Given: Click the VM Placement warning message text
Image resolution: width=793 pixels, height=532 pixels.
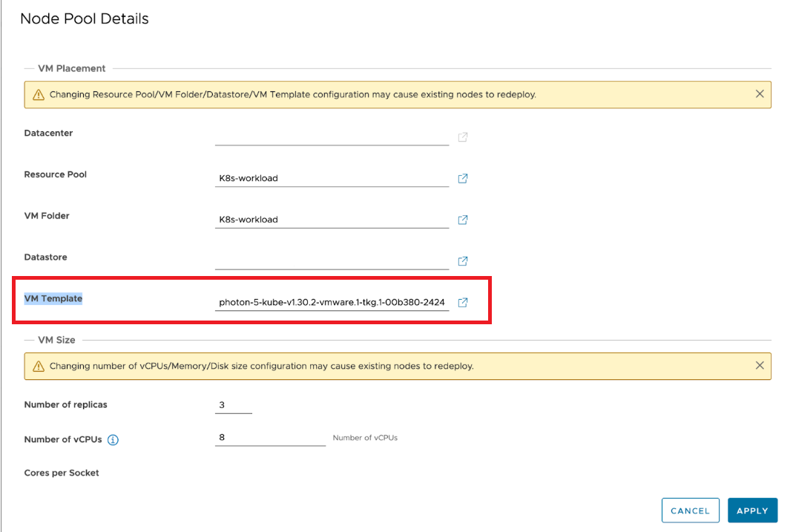Looking at the screenshot, I should 293,94.
